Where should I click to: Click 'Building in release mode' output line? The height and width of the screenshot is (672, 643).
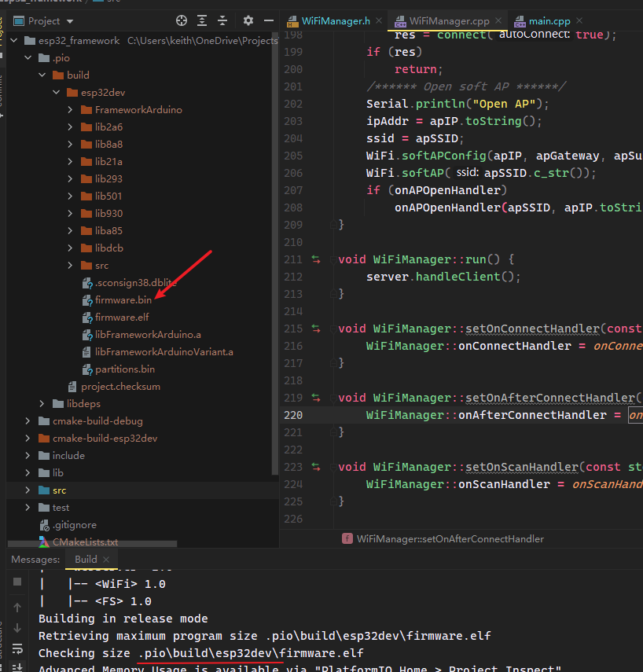[123, 619]
